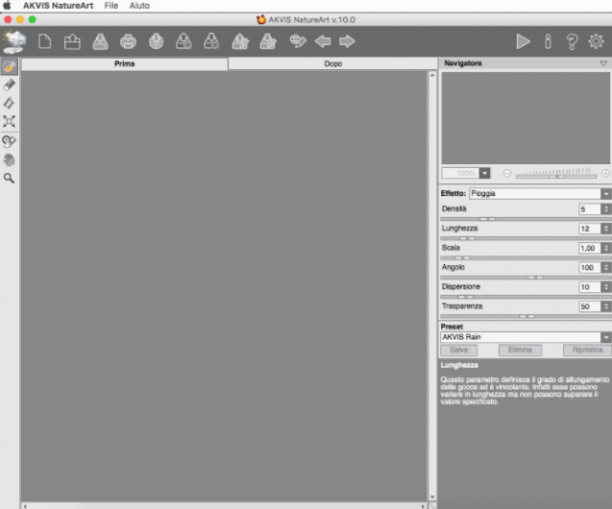Select the History Brush tool
612x509 pixels.
(x=9, y=141)
